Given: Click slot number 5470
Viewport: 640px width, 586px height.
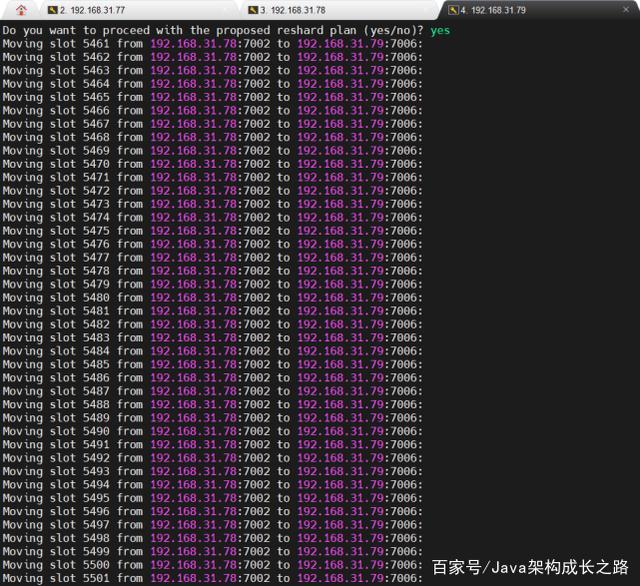Looking at the screenshot, I should tap(96, 164).
